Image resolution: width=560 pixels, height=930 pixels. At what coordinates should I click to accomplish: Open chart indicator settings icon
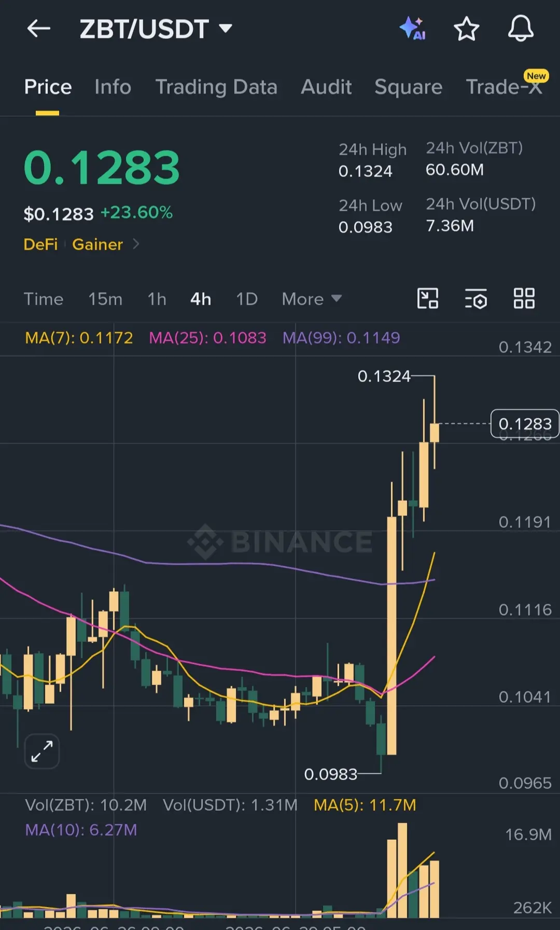(476, 298)
